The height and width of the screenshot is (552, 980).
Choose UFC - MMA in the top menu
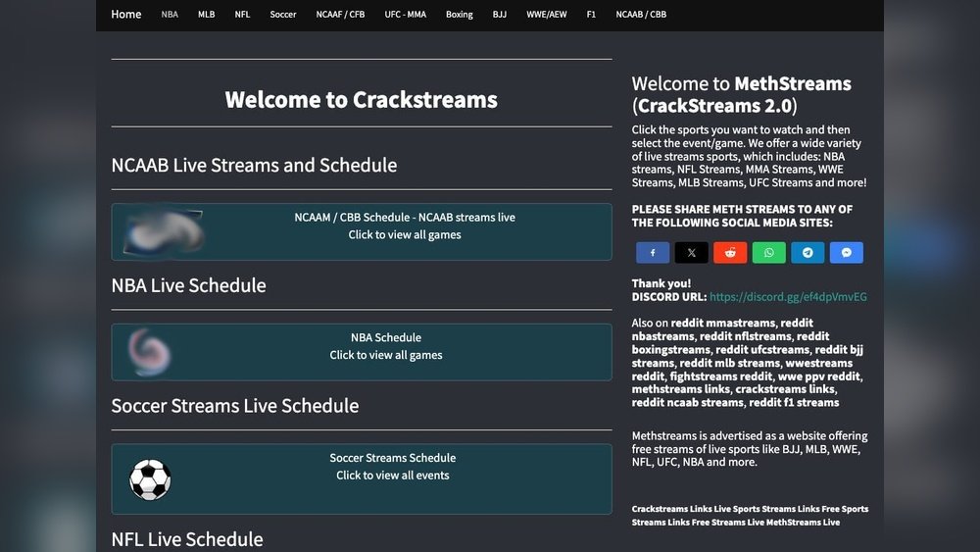(x=405, y=15)
